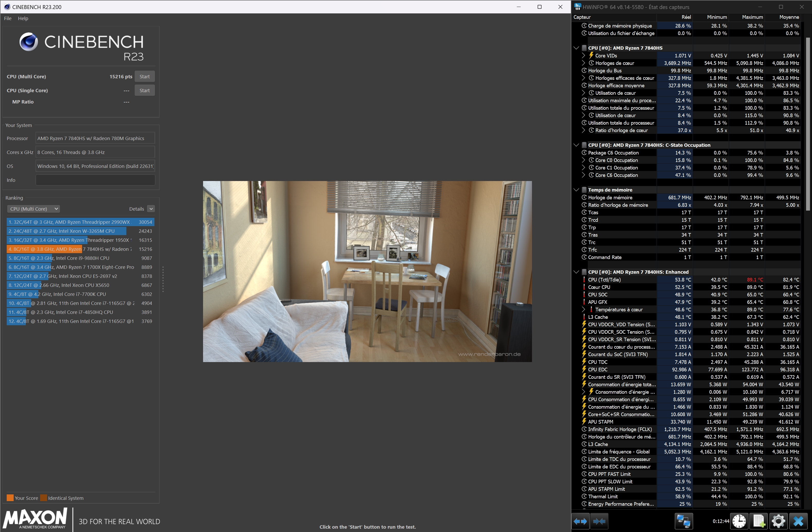Open the Details dropdown arrow
This screenshot has height=532, width=812.
point(151,209)
